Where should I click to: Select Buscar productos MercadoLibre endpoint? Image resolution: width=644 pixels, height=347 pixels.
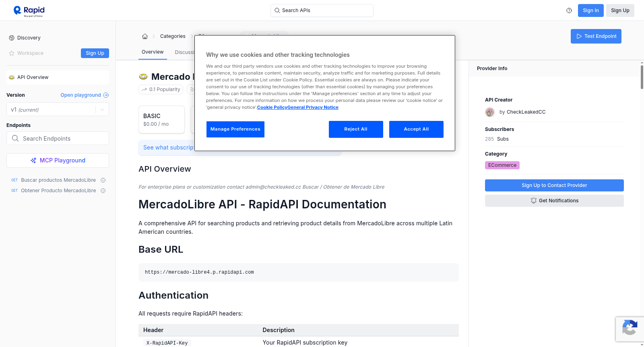pyautogui.click(x=58, y=180)
